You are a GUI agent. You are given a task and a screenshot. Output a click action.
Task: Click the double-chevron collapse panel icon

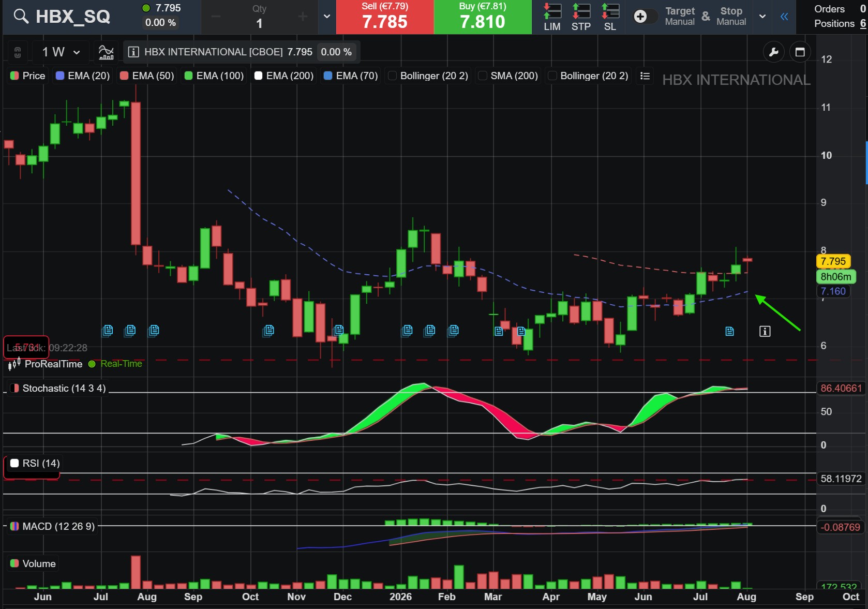pyautogui.click(x=784, y=17)
